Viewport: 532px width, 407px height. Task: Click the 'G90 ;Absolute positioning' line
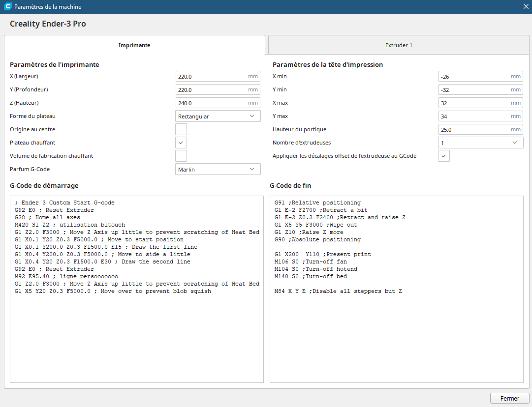[317, 239]
